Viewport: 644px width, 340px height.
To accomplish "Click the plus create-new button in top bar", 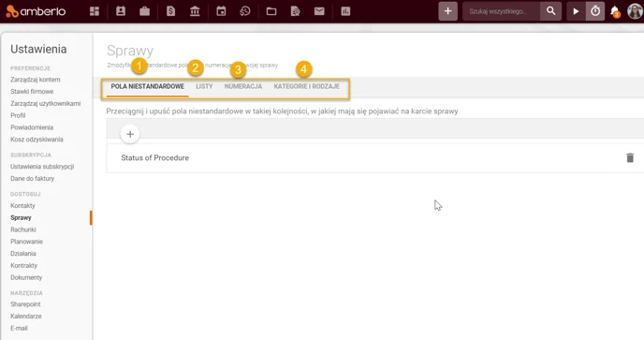I will pos(447,11).
